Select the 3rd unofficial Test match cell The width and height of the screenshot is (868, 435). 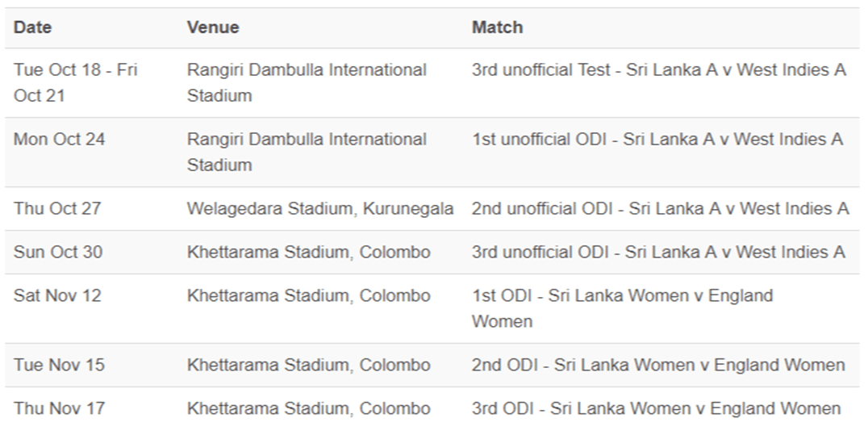[x=659, y=70]
